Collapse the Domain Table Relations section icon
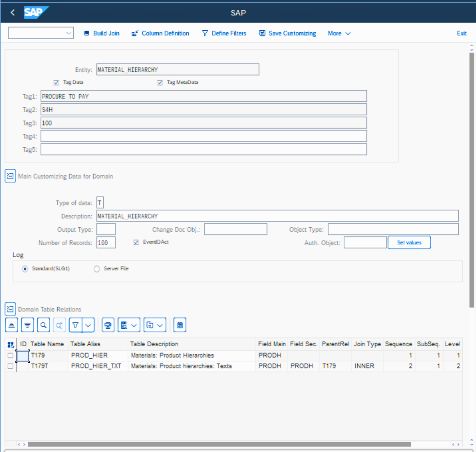This screenshot has width=476, height=452. coord(10,309)
